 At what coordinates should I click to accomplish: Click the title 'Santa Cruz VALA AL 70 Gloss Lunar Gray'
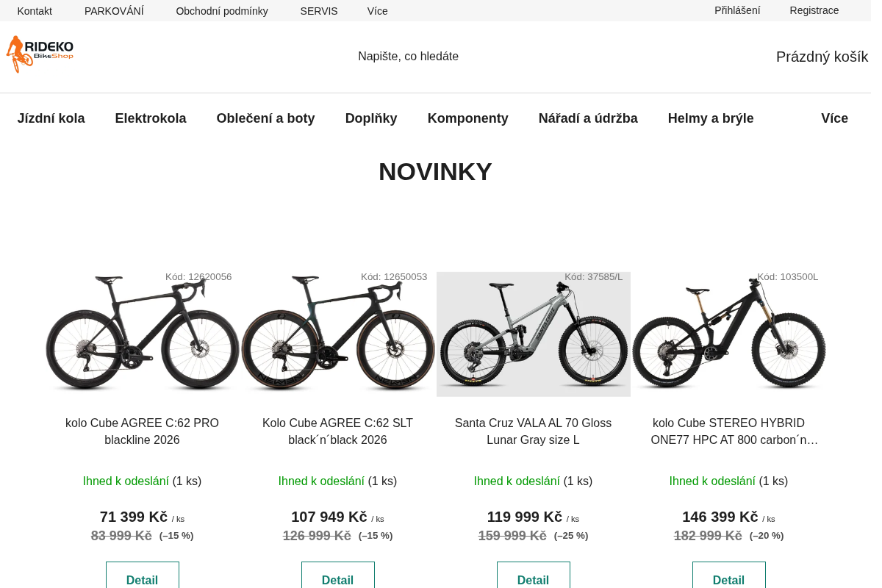coord(533,431)
